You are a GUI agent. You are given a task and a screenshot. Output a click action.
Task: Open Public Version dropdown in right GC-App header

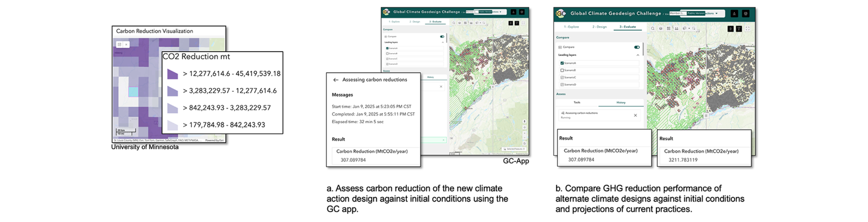click(703, 14)
